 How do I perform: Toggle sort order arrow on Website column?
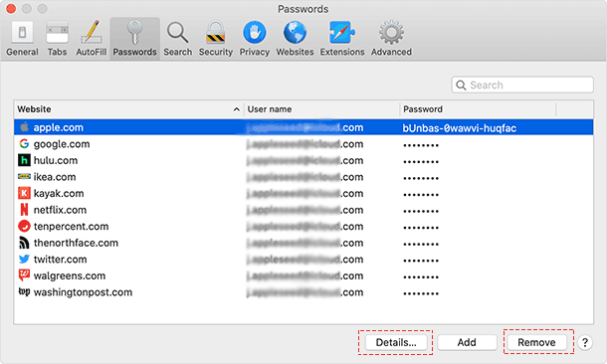237,109
